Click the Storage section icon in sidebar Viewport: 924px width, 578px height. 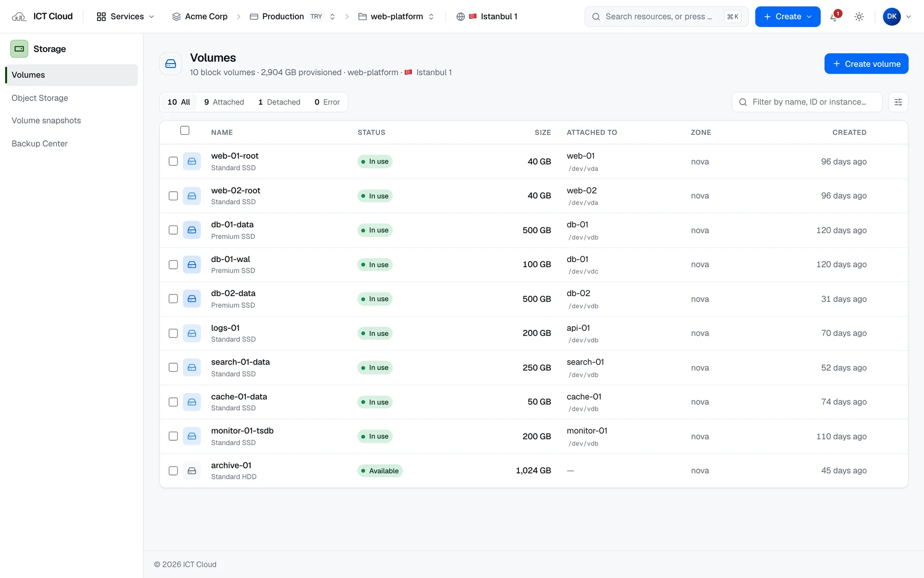[19, 49]
